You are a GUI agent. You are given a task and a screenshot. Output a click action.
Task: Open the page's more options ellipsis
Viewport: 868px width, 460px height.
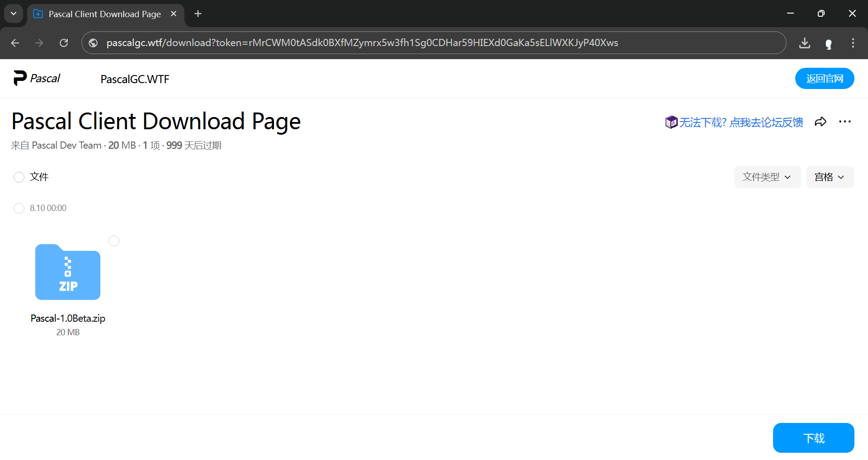click(x=845, y=122)
